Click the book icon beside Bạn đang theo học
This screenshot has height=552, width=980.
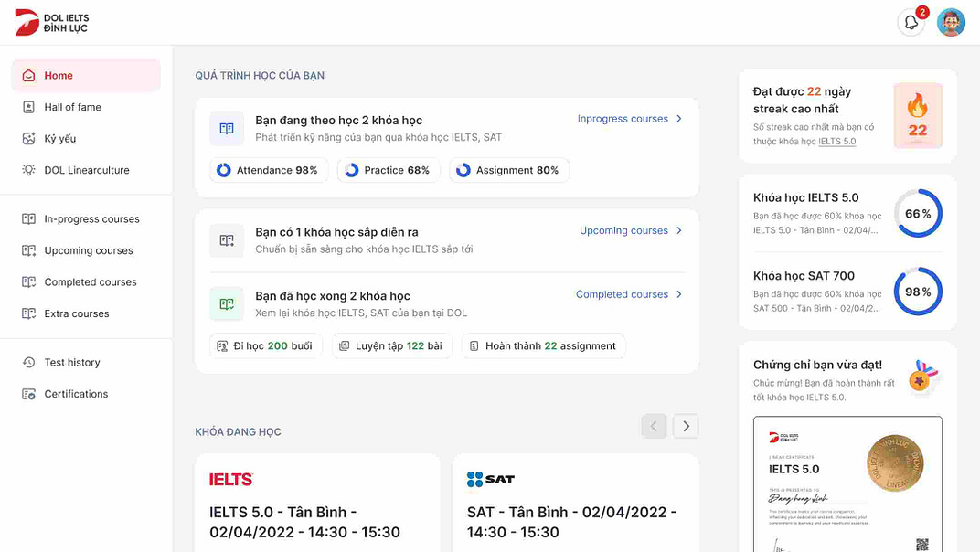click(227, 129)
